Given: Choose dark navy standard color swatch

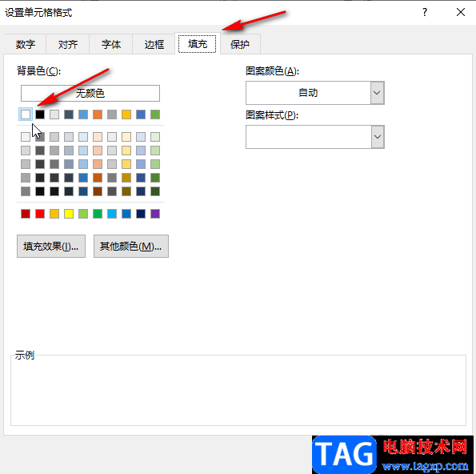Looking at the screenshot, I should (141, 214).
